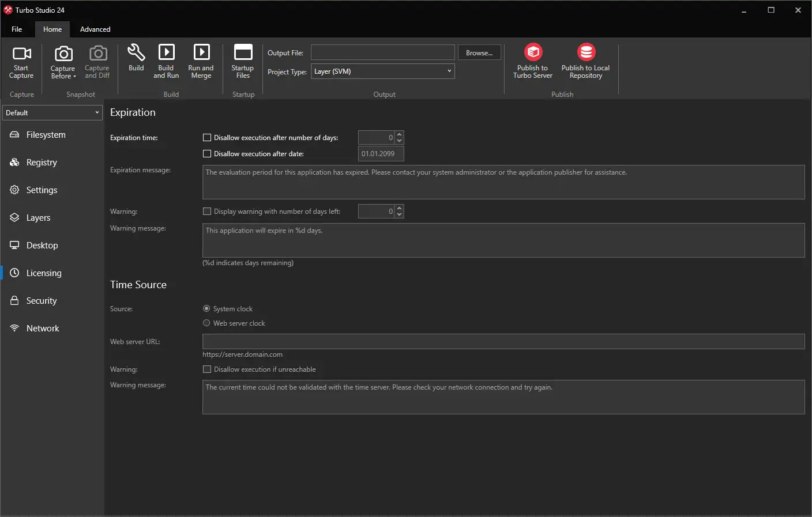Open the Security section
This screenshot has width=812, height=517.
(52, 301)
